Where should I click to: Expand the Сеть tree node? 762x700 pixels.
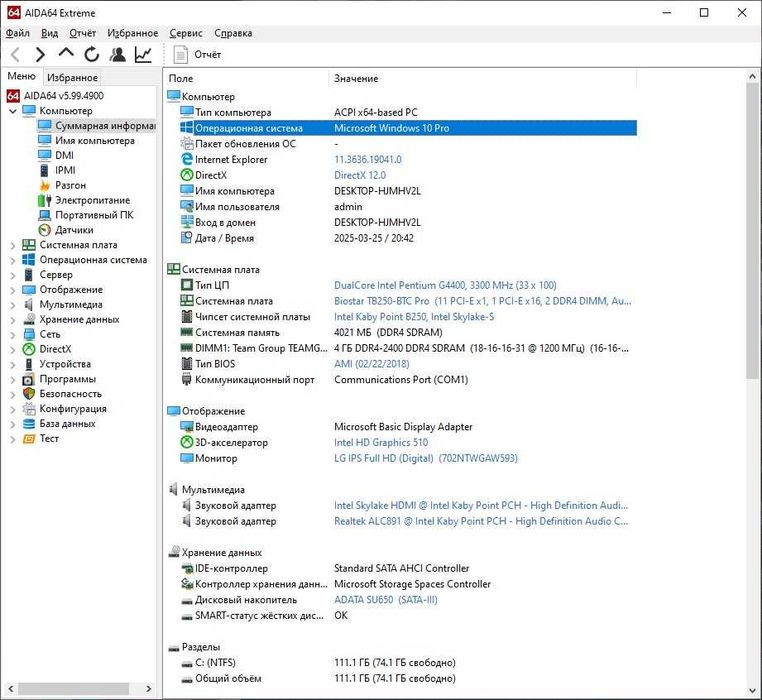point(13,335)
